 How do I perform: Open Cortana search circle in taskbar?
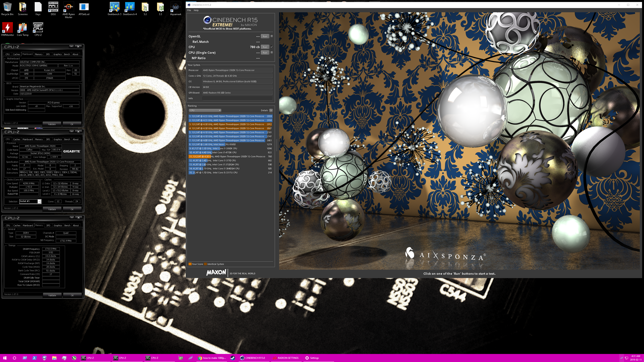click(14, 358)
